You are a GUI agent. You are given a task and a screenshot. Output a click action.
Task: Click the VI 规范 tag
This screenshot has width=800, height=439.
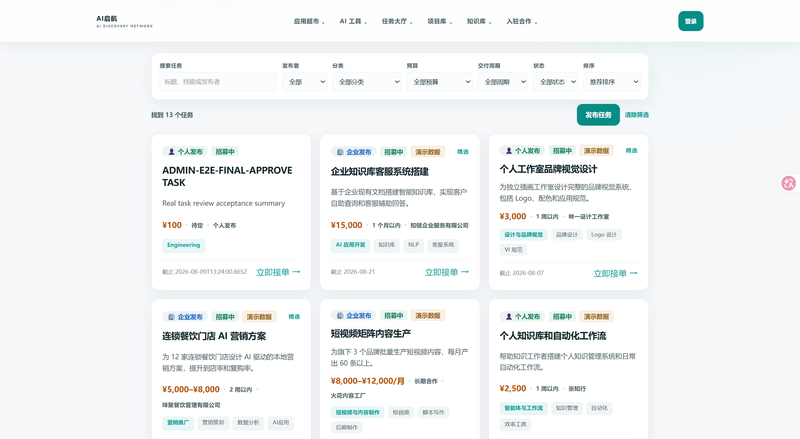click(x=513, y=250)
